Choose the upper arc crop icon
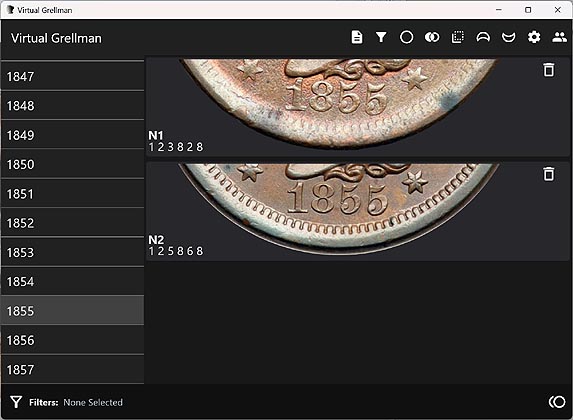The image size is (573, 420). coord(483,37)
